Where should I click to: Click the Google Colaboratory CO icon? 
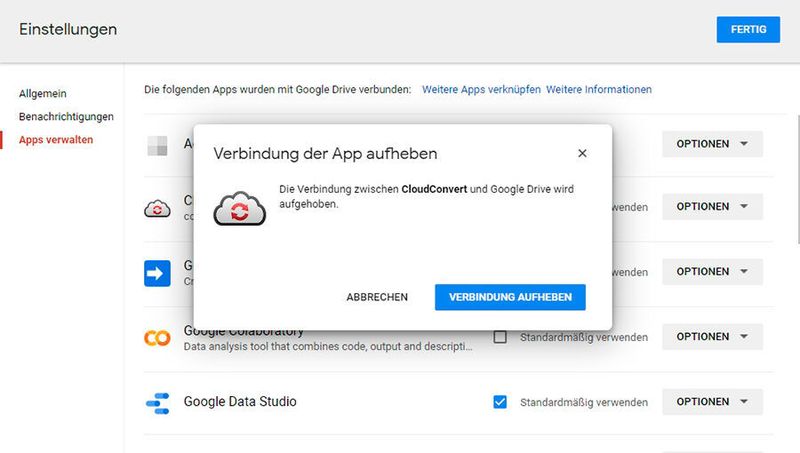[157, 338]
